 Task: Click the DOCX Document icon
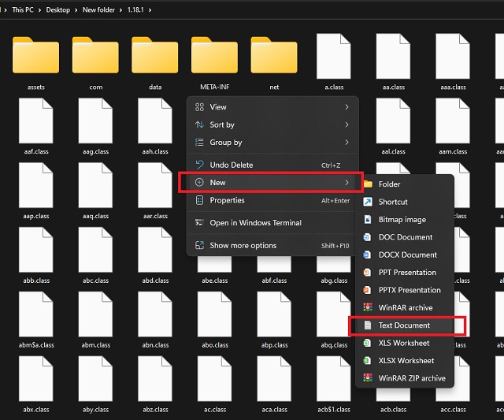[368, 255]
